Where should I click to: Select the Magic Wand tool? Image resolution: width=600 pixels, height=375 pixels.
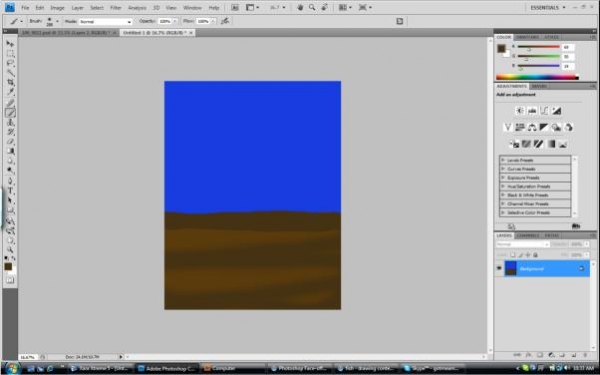pyautogui.click(x=10, y=73)
